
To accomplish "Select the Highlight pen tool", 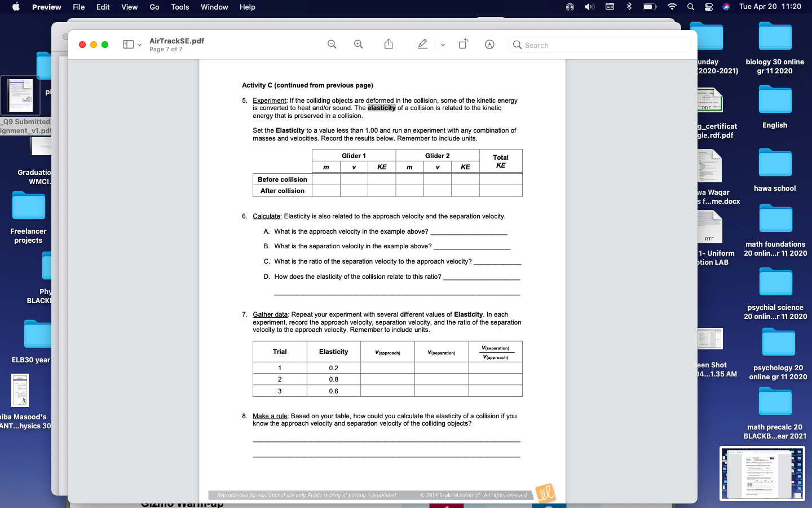I will point(422,44).
